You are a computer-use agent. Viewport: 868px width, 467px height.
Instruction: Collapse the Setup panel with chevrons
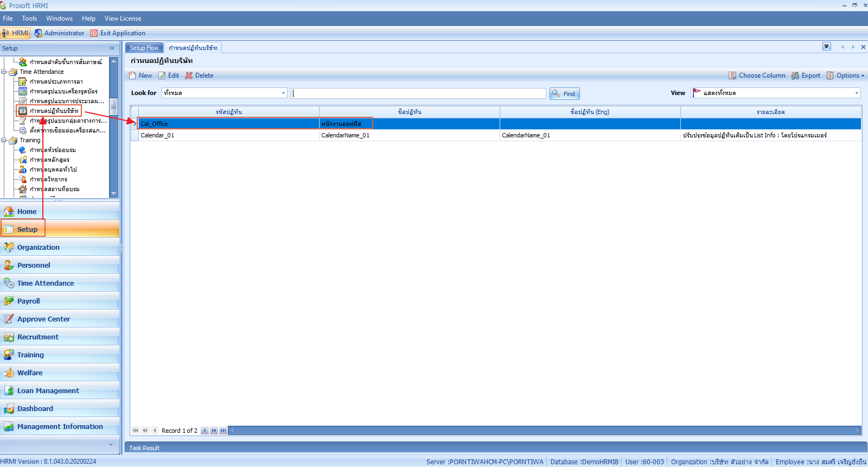tap(112, 48)
